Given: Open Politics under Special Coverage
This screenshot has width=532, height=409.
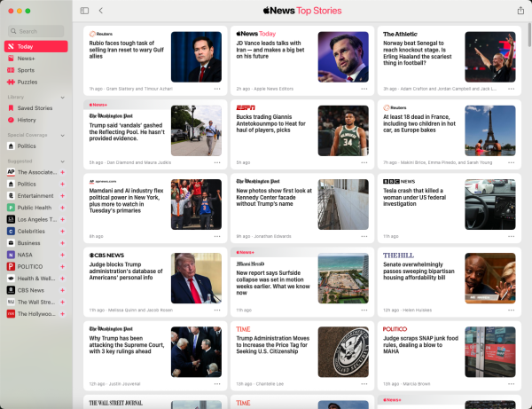Looking at the screenshot, I should [36, 146].
